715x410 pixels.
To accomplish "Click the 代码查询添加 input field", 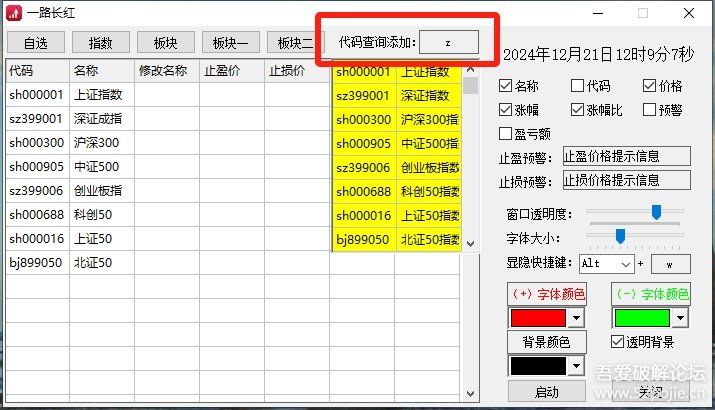I will click(x=448, y=42).
